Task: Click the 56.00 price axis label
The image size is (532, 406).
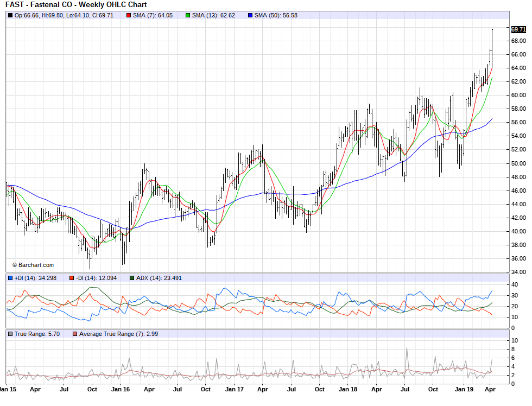Action: pyautogui.click(x=518, y=123)
